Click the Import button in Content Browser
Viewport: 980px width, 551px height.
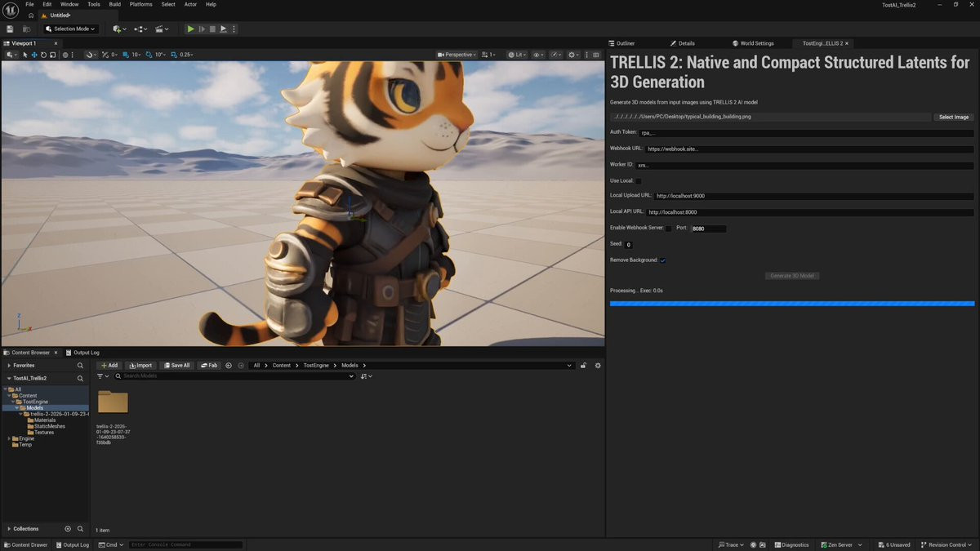[x=142, y=366]
